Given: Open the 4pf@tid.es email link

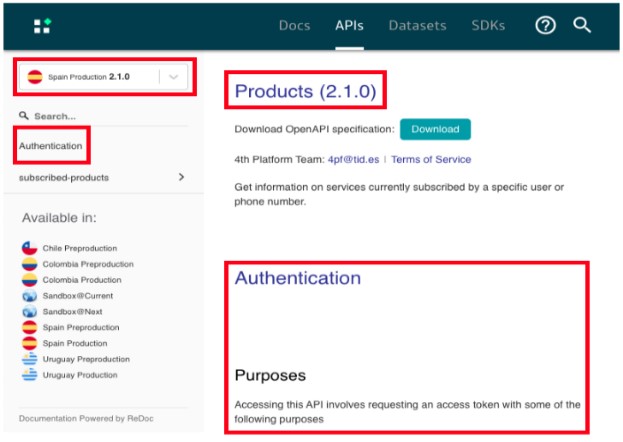Looking at the screenshot, I should (353, 159).
